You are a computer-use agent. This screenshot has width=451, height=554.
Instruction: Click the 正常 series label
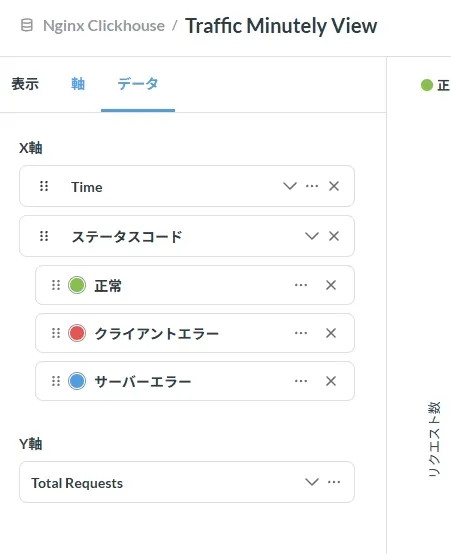click(108, 286)
